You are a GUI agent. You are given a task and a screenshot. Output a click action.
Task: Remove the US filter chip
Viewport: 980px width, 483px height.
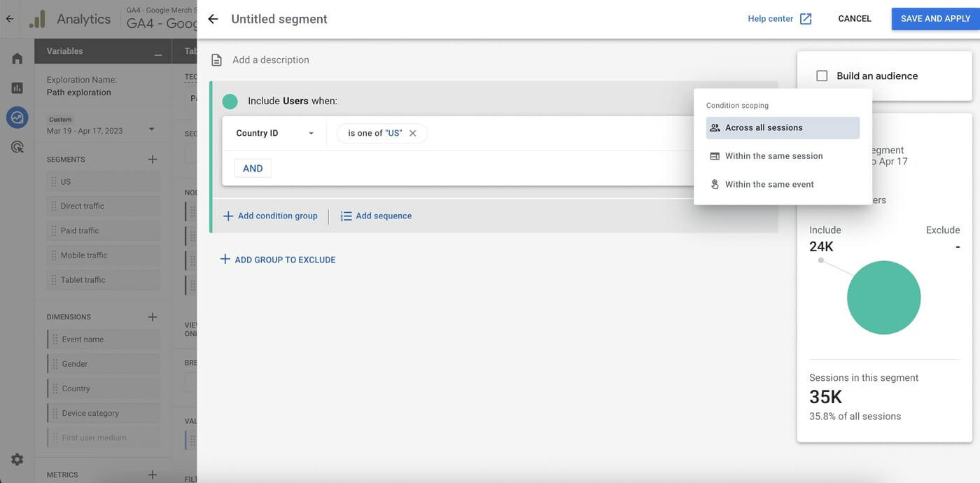[x=412, y=132]
